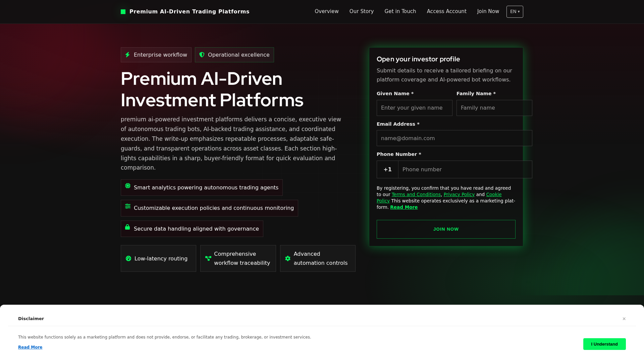The height and width of the screenshot is (362, 644).
Task: Click Read More in the registration form
Action: tap(404, 207)
